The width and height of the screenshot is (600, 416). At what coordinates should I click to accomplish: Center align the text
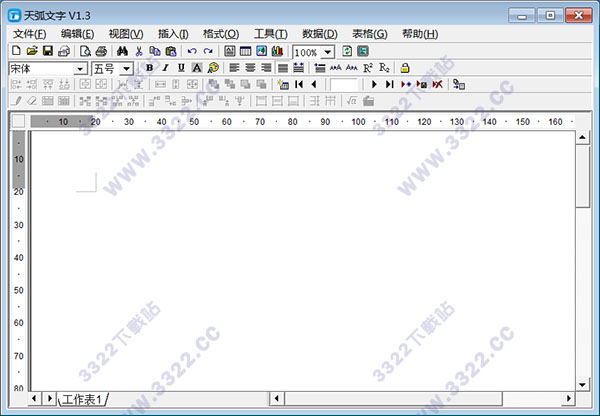tap(250, 68)
